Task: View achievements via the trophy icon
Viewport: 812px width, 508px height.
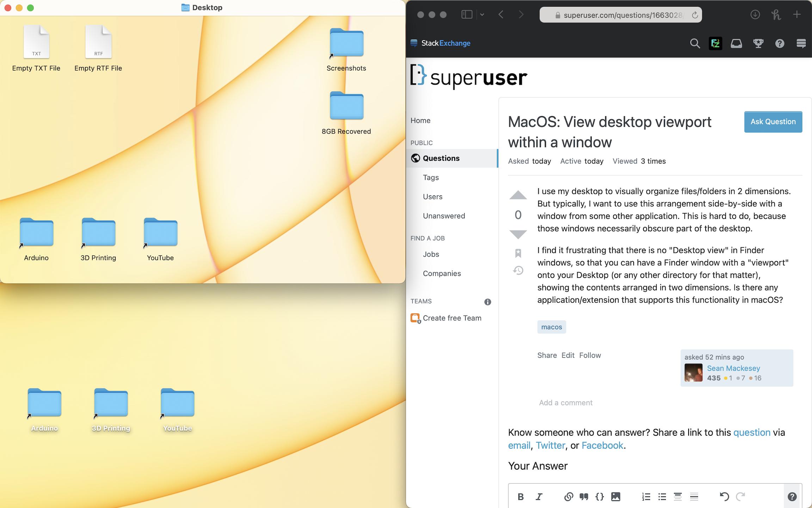Action: pos(758,43)
